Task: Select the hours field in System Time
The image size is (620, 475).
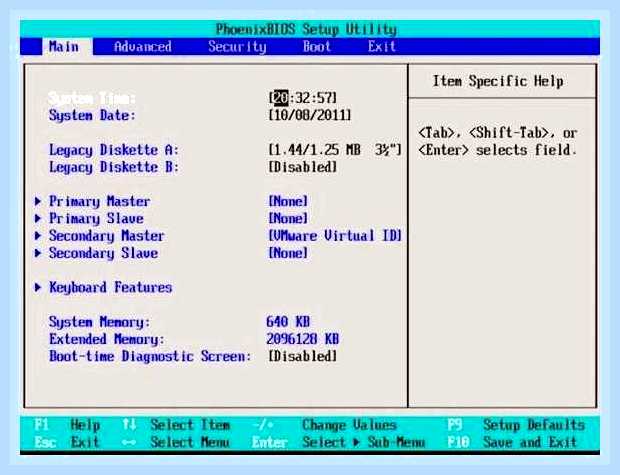Action: click(281, 98)
